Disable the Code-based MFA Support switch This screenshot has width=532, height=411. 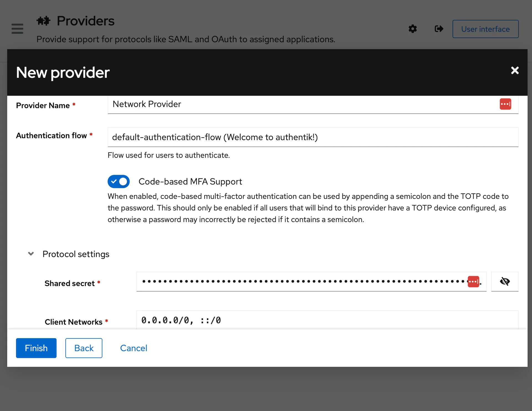point(119,182)
